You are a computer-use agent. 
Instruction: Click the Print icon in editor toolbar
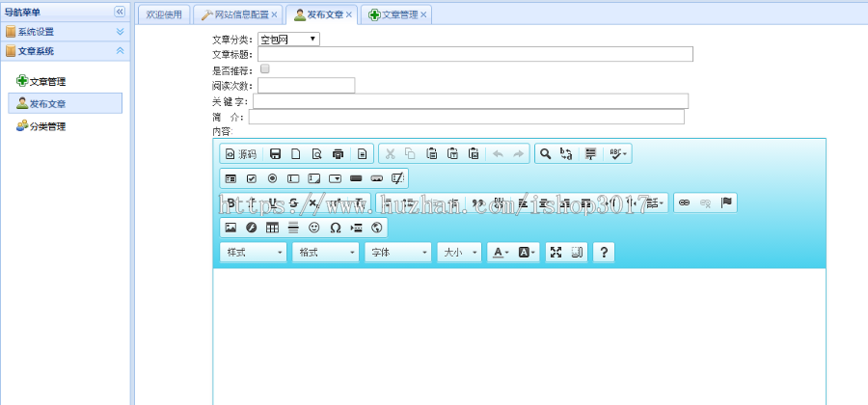338,153
